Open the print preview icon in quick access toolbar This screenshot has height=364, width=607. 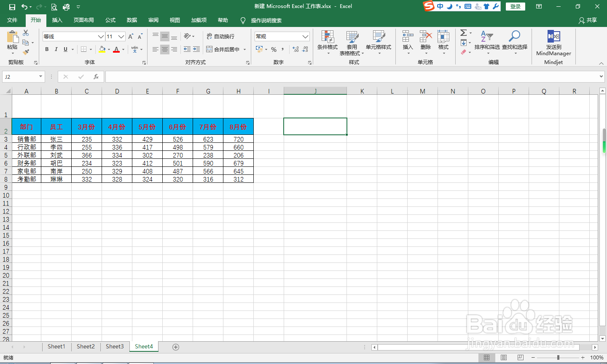54,7
